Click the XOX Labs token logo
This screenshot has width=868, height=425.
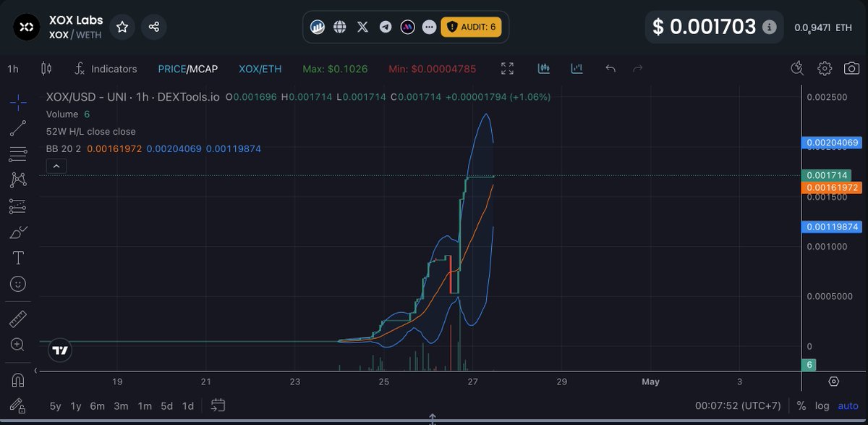(26, 28)
